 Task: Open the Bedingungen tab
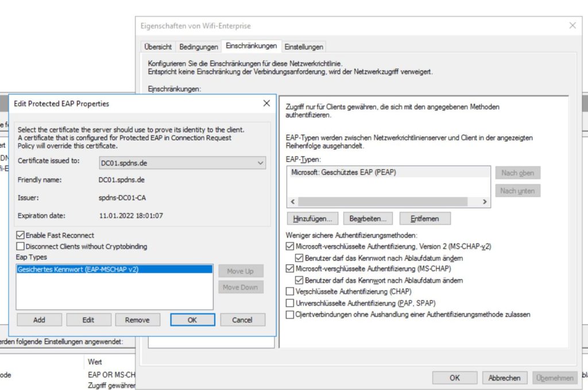(199, 46)
